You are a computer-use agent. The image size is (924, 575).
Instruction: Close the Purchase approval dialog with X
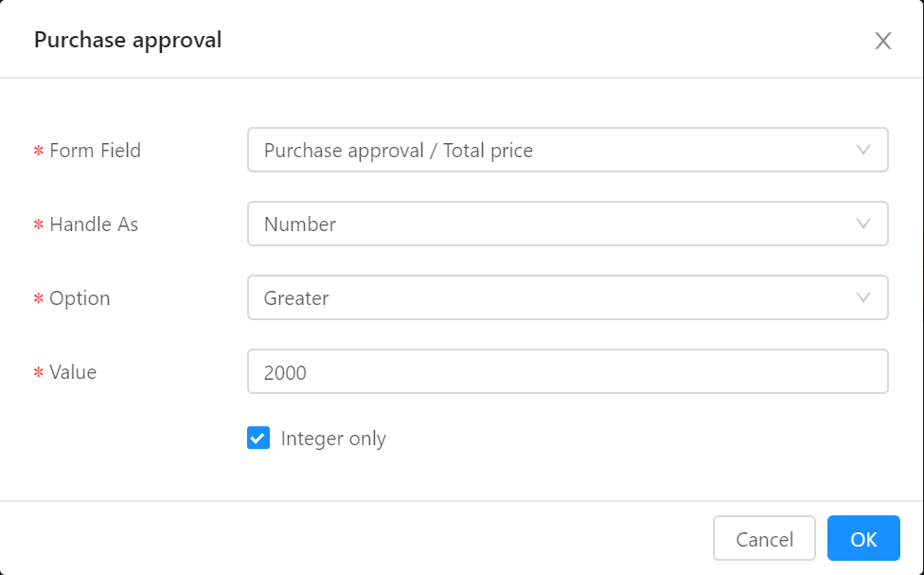(882, 41)
